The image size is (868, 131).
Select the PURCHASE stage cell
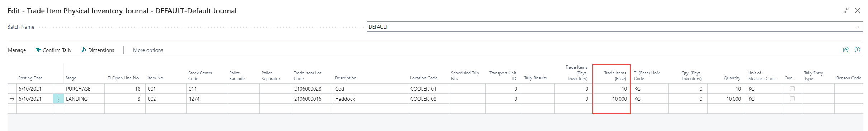point(84,89)
